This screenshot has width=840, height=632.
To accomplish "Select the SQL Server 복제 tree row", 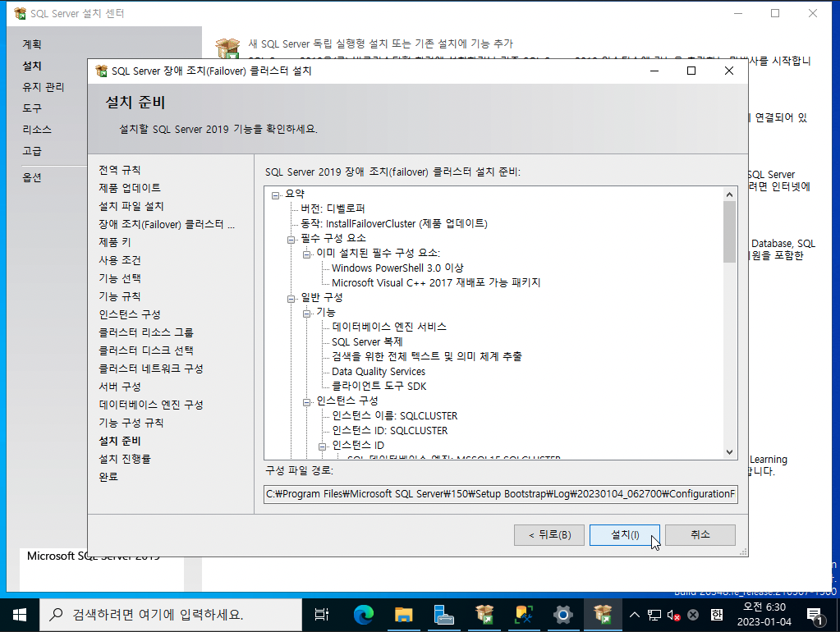I will coord(367,341).
